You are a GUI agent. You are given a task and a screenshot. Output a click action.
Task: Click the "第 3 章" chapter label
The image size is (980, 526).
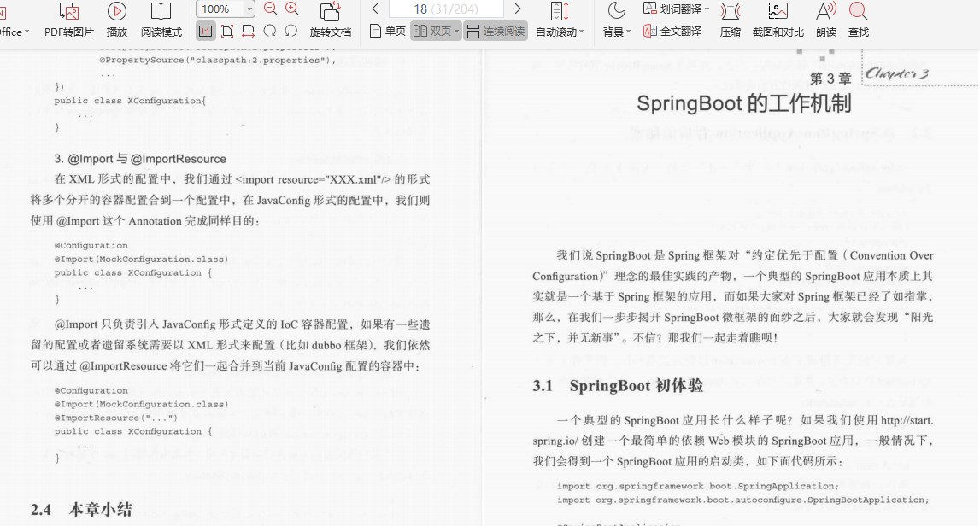[830, 79]
